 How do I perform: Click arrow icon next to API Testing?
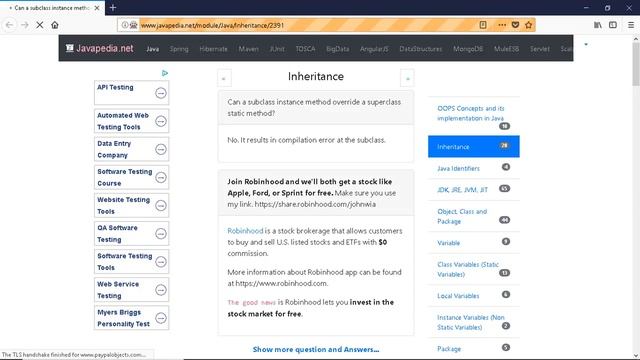click(x=161, y=93)
